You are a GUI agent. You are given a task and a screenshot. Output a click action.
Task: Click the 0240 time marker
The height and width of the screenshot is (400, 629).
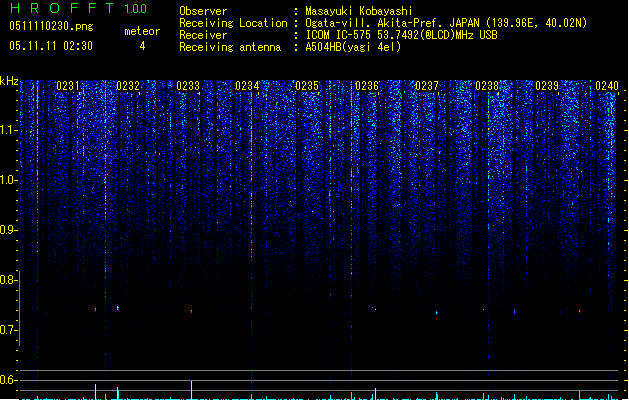[607, 86]
